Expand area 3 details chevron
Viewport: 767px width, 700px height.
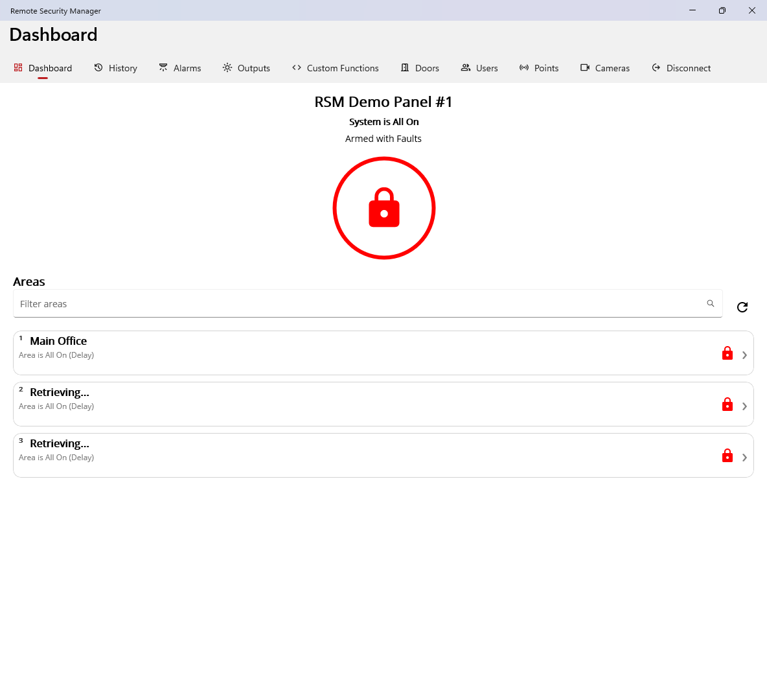[x=744, y=457]
